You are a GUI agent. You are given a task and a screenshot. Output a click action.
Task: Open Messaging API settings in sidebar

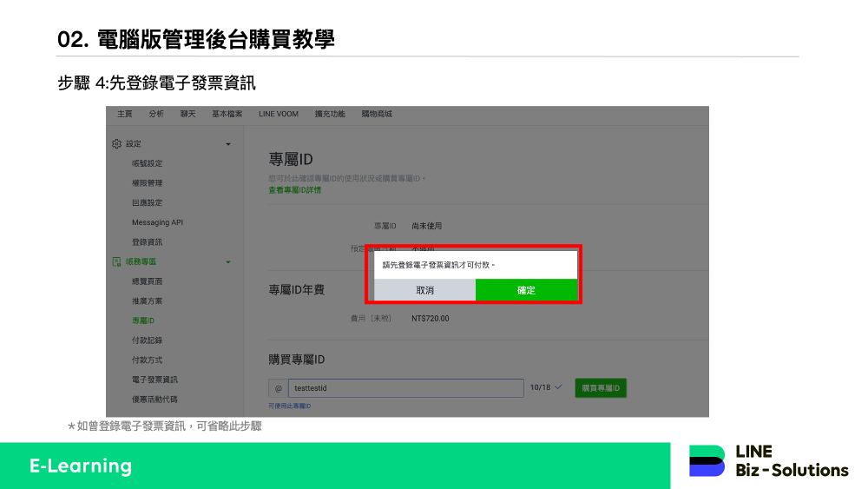[x=157, y=222]
